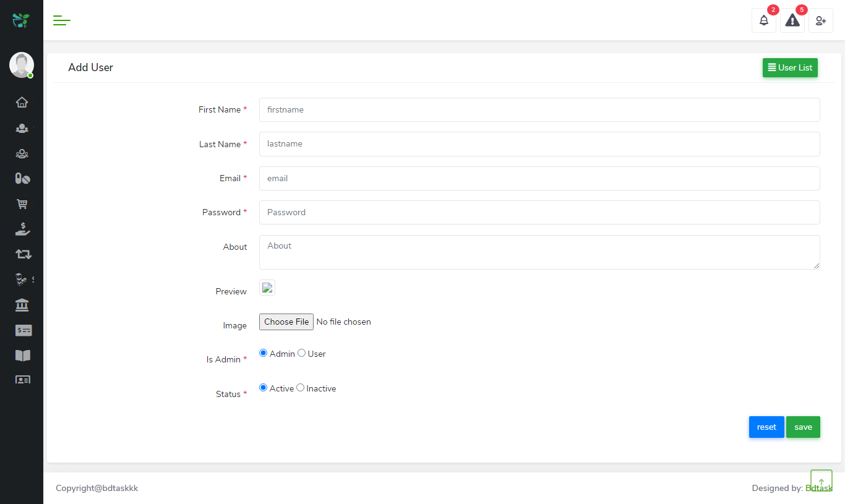The width and height of the screenshot is (845, 504).
Task: Click the Choose File button
Action: (286, 322)
